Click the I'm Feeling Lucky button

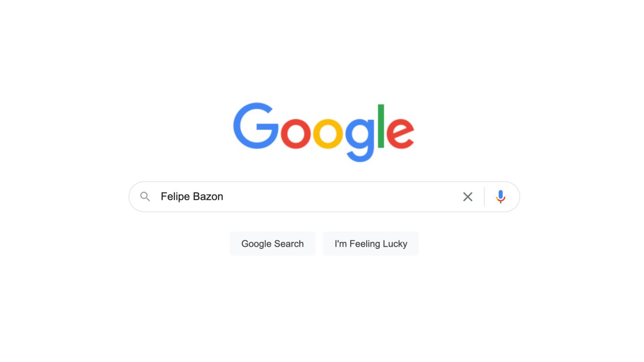[x=371, y=244]
